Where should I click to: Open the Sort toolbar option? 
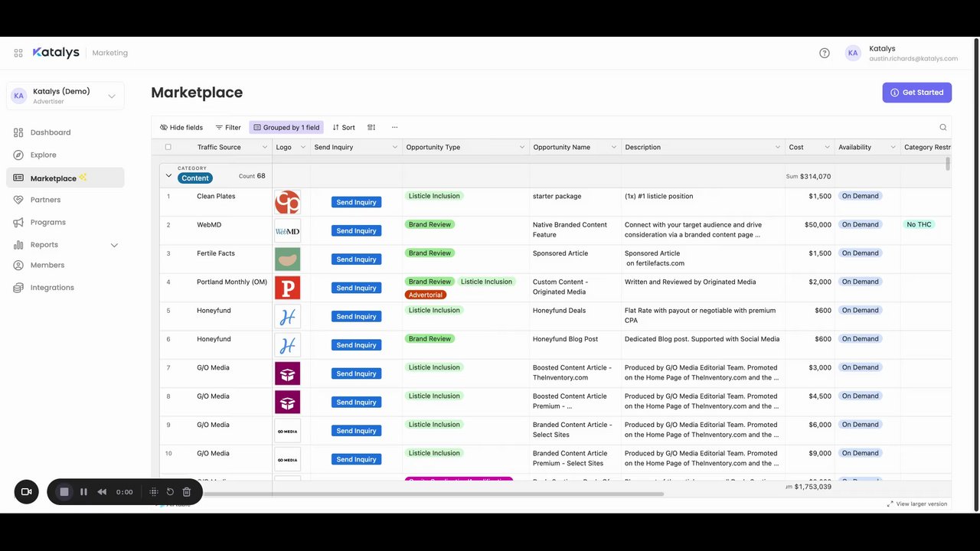point(344,128)
